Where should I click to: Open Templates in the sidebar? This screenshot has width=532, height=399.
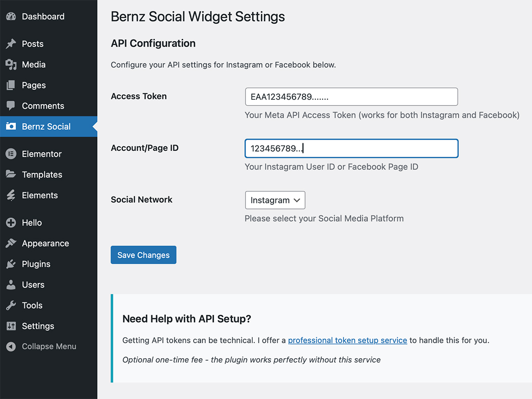coord(42,175)
